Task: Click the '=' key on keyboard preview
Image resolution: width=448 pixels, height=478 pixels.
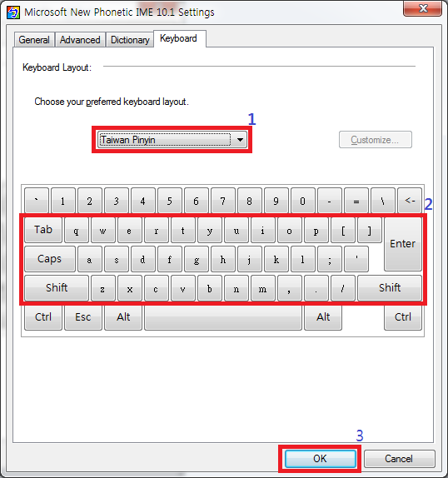Action: (x=356, y=201)
